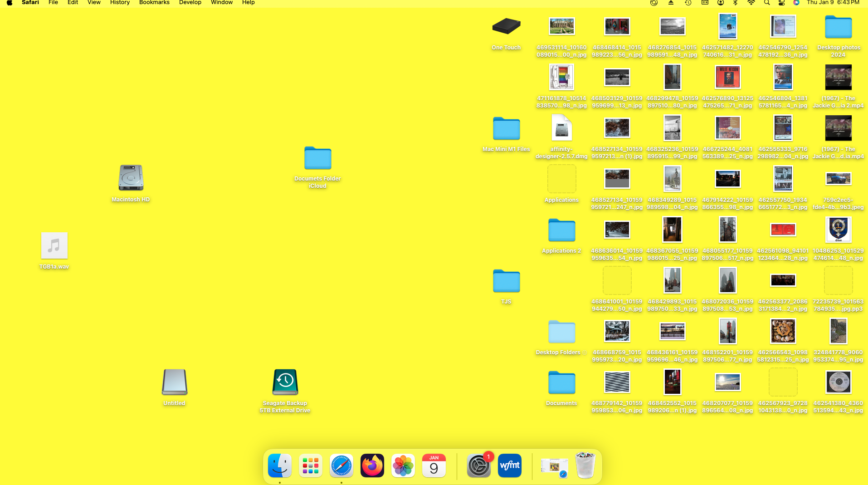The width and height of the screenshot is (868, 485).
Task: Open the Photos app from the Dock
Action: 403,465
